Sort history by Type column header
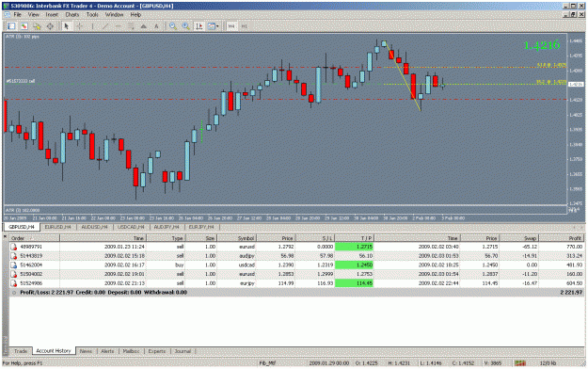The width and height of the screenshot is (588, 369). pos(167,238)
